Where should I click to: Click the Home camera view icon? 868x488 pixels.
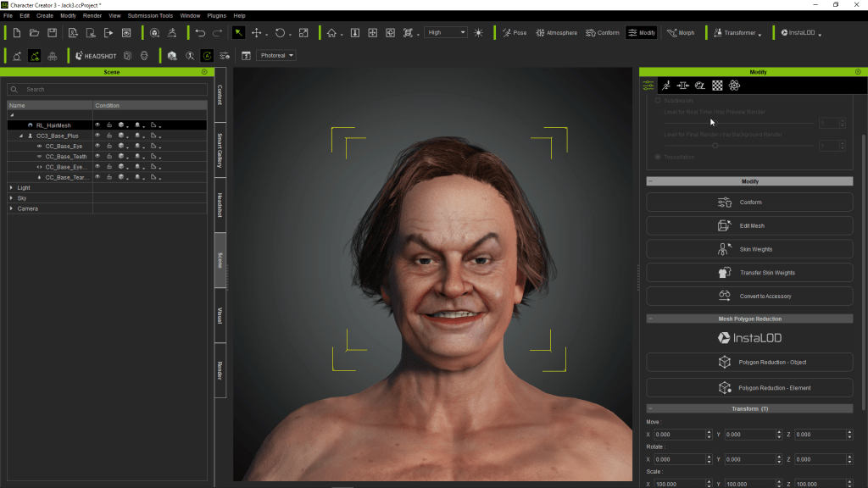331,33
